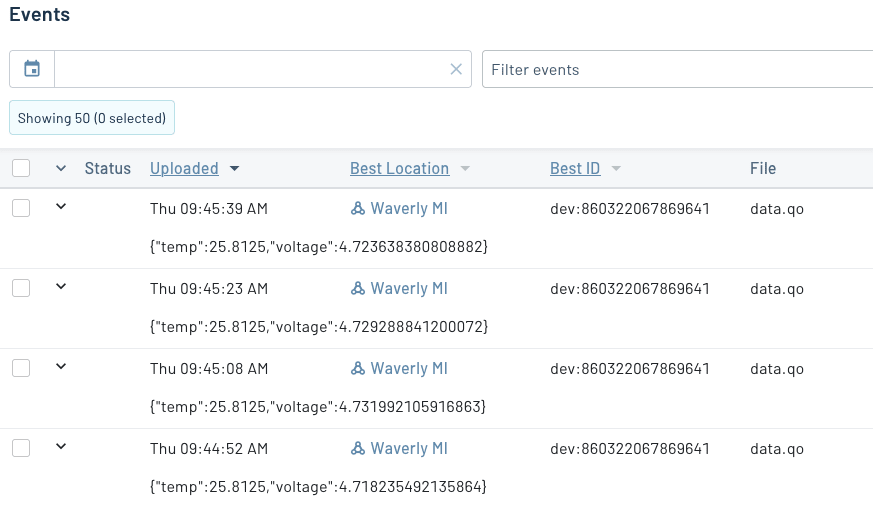Screen dimensions: 873x506
Task: Click the Showing 50 (0 selected) badge
Action: coord(92,117)
